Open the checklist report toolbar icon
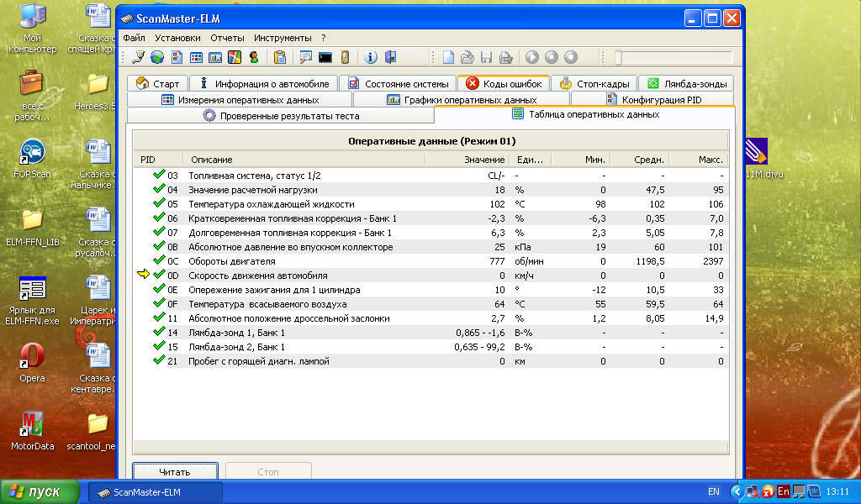 point(177,57)
